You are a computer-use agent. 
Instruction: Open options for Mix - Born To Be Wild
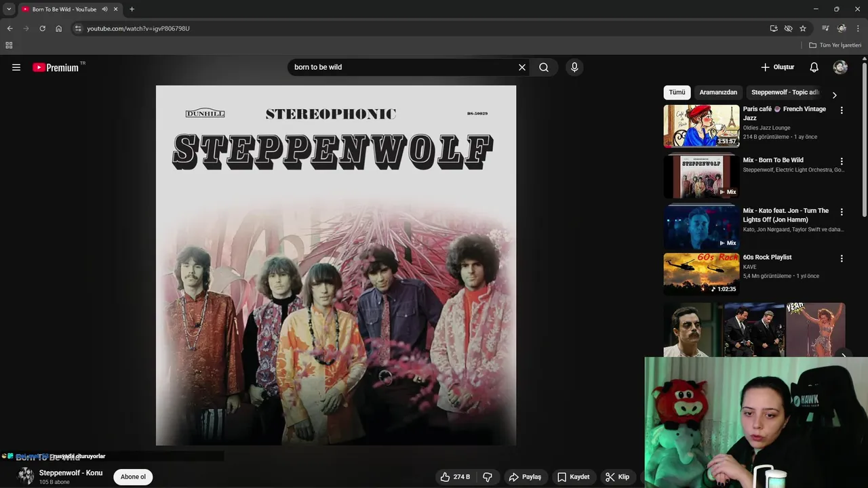(x=842, y=162)
